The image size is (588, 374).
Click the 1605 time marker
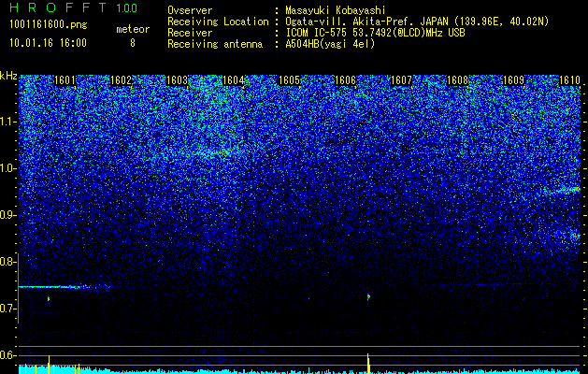290,80
